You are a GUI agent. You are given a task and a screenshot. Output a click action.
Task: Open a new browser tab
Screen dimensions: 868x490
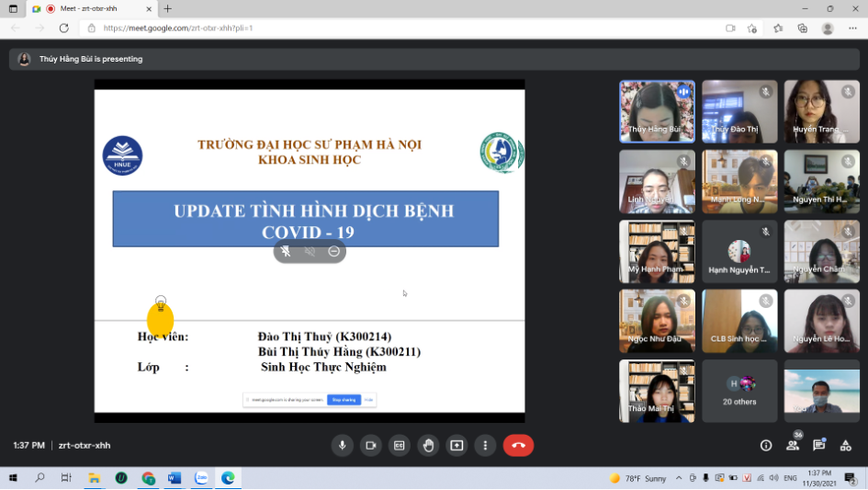tap(167, 8)
